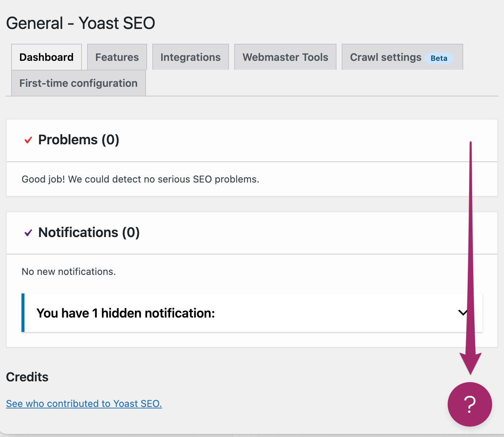The height and width of the screenshot is (437, 504).
Task: Switch to the Integrations tab
Action: pos(190,57)
